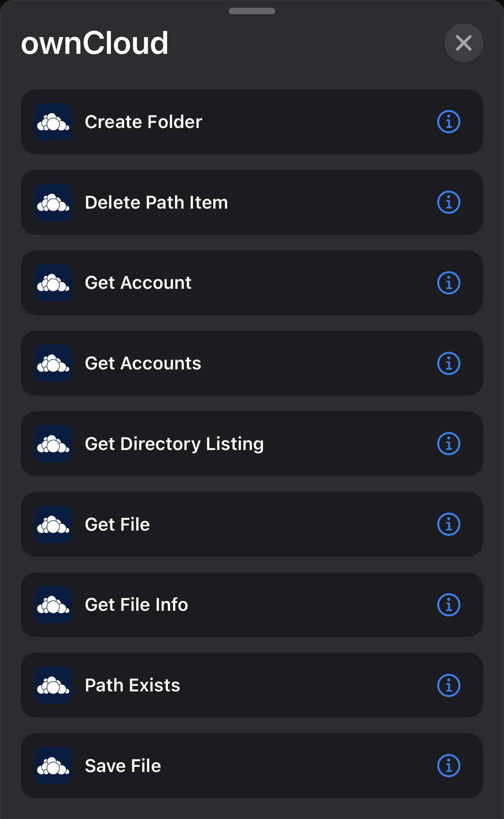View info for Get Directory Listing action
This screenshot has height=819, width=504.
coord(449,444)
